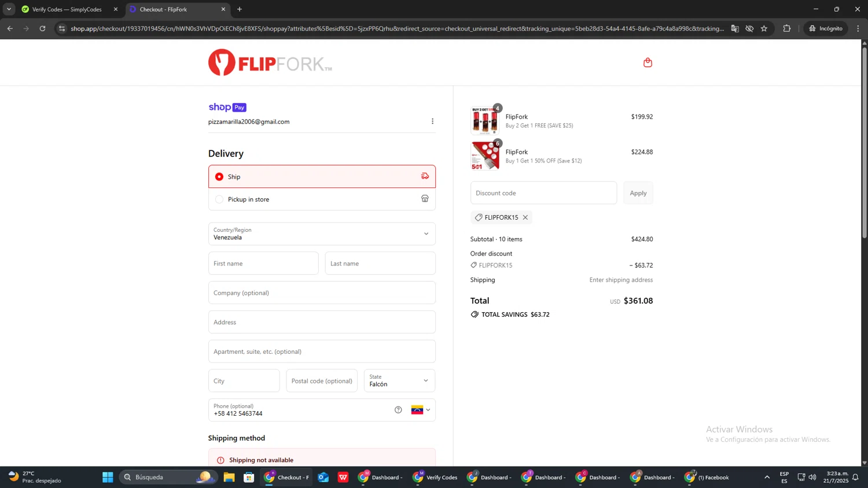
Task: Open the State dropdown showing Falcón
Action: 399,380
